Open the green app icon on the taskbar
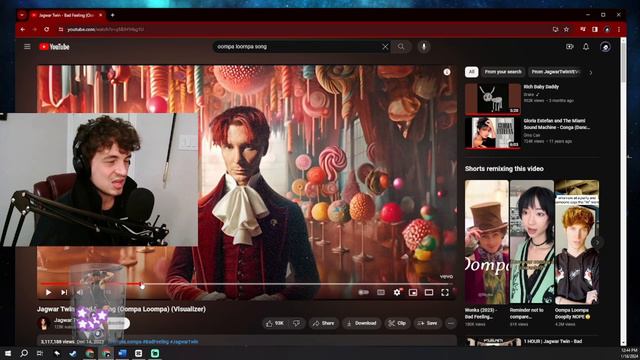The width and height of the screenshot is (640, 360). click(x=155, y=353)
